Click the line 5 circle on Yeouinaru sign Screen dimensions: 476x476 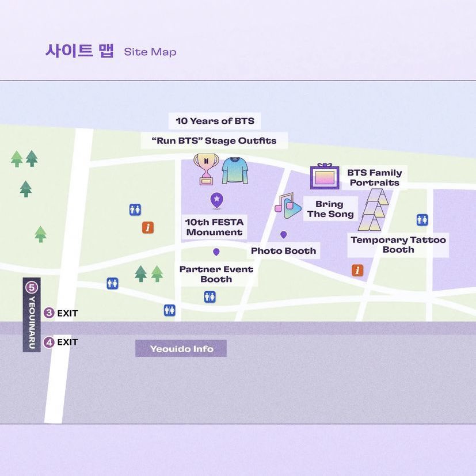click(x=32, y=287)
